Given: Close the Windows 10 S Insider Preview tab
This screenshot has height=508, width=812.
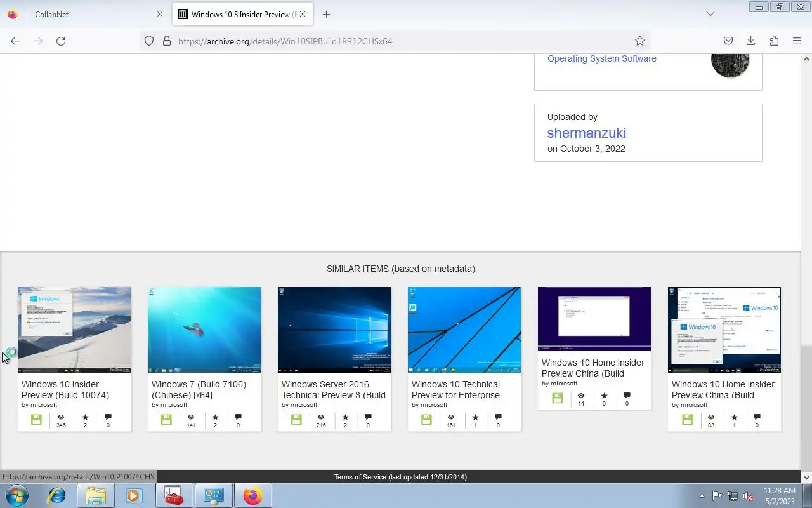Looking at the screenshot, I should (x=303, y=14).
